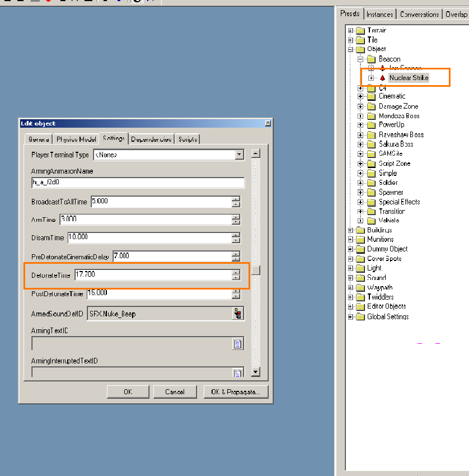Click the ArmedSoundDefID preset picker icon
The image size is (469, 476).
click(x=238, y=314)
